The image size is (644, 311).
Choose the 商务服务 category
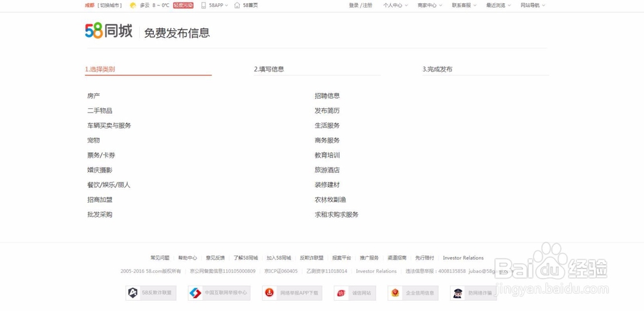point(327,140)
